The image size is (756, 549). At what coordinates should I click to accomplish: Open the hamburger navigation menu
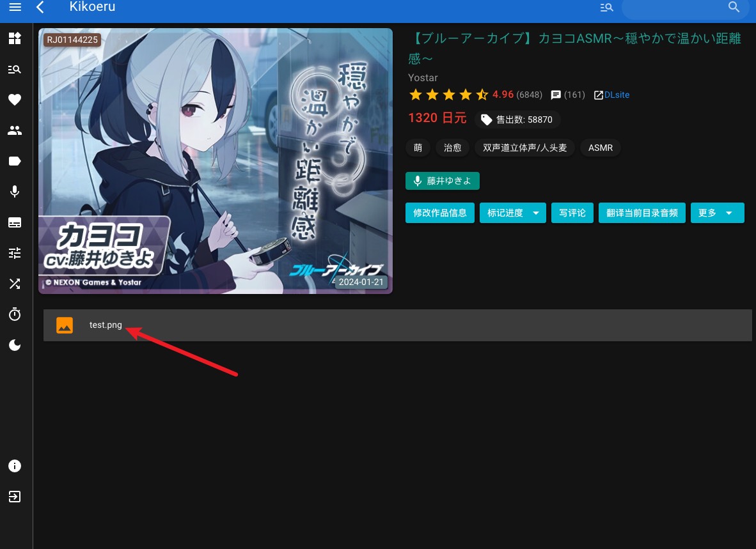[x=15, y=8]
